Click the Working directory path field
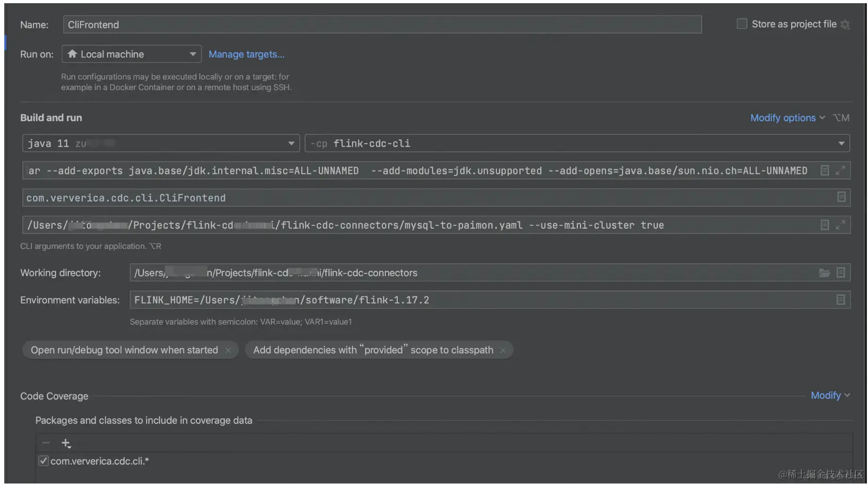This screenshot has width=868, height=484. [490, 273]
